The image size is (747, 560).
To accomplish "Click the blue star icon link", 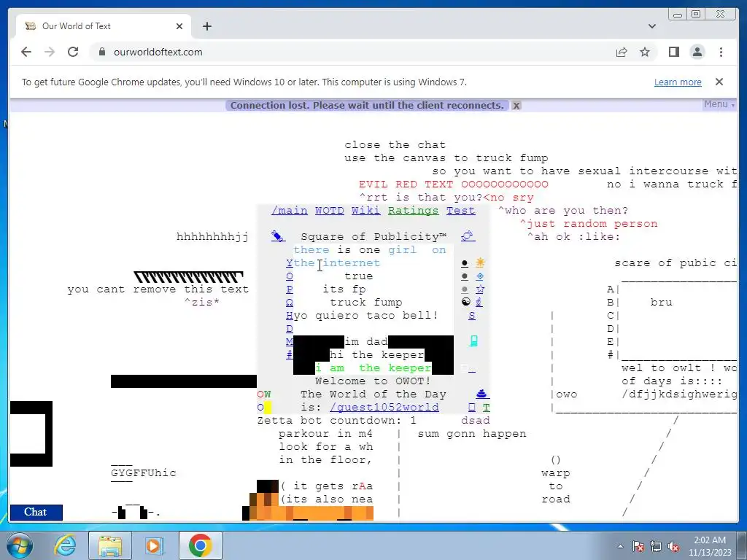I will pos(480,289).
